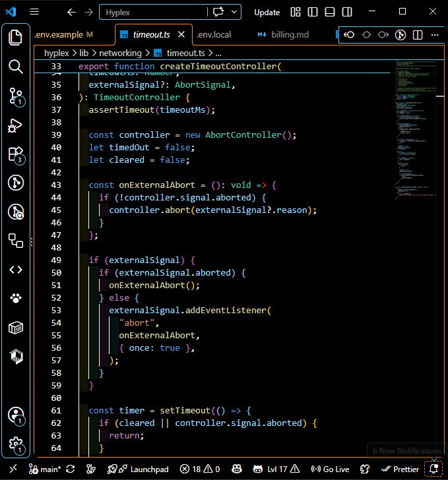
Task: Click Launchpad in status bar
Action: [150, 469]
